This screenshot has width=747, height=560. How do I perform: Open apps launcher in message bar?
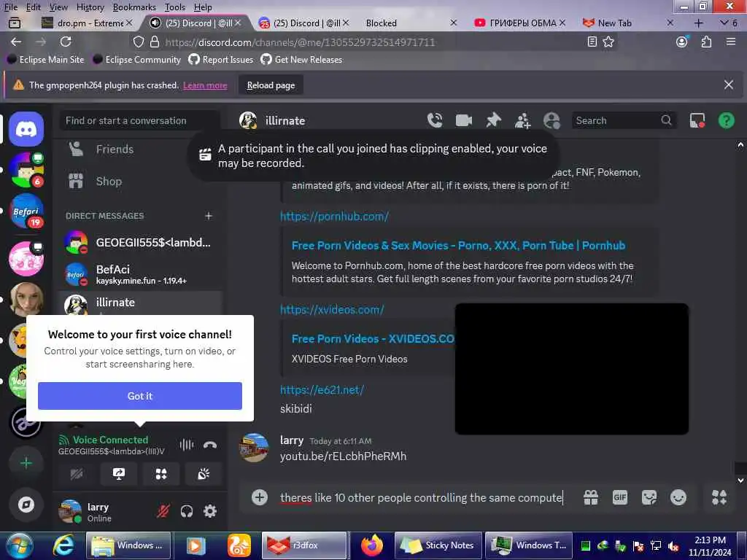click(x=719, y=497)
